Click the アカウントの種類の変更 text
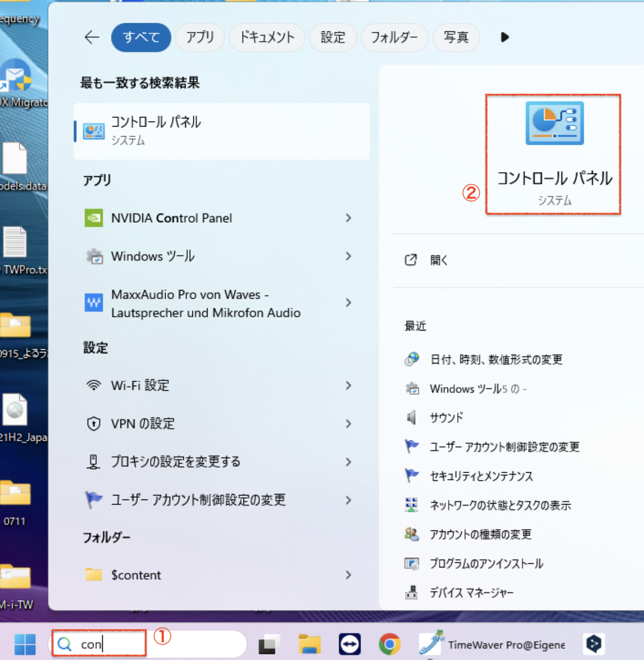The width and height of the screenshot is (644, 660). coord(480,534)
